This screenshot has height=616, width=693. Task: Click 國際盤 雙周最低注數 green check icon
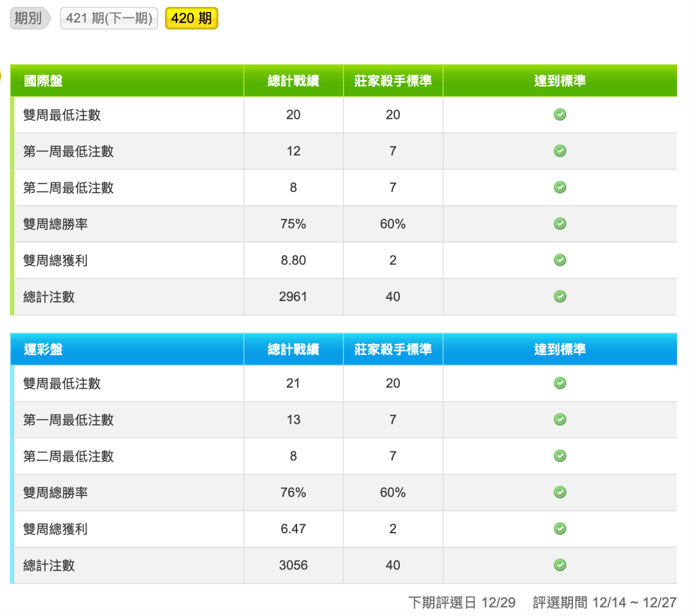tap(560, 115)
